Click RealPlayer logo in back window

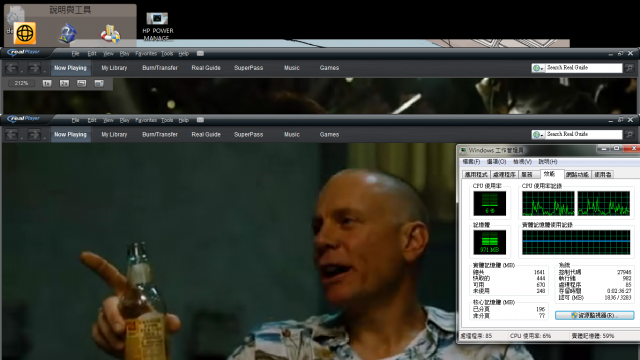coord(24,52)
